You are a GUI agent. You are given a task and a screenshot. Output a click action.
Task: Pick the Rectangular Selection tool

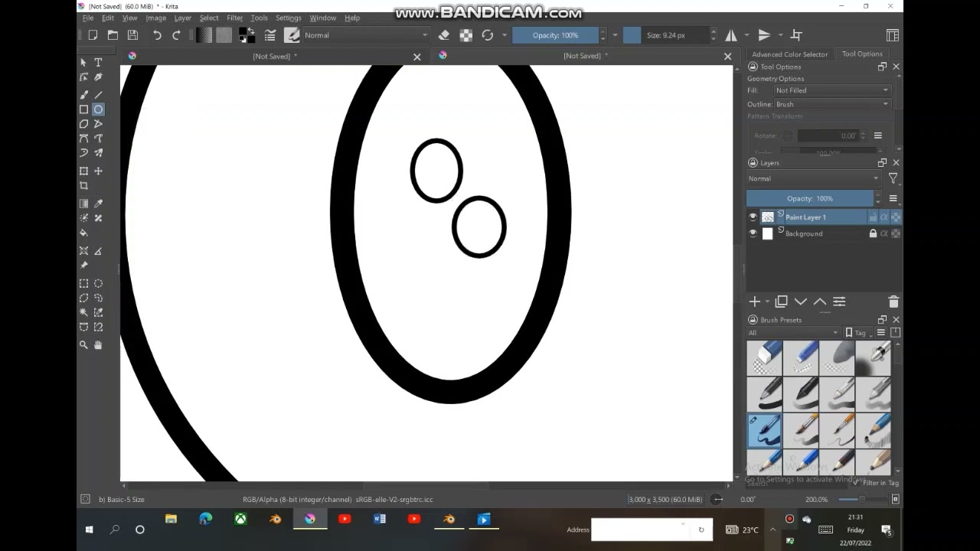83,284
